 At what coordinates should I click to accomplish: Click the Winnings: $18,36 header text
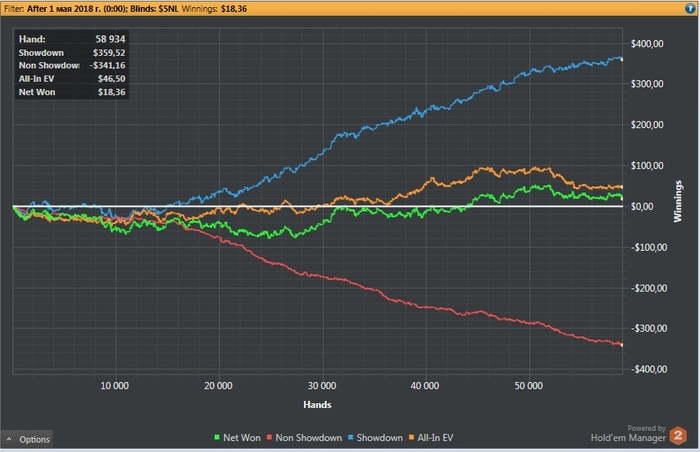214,8
